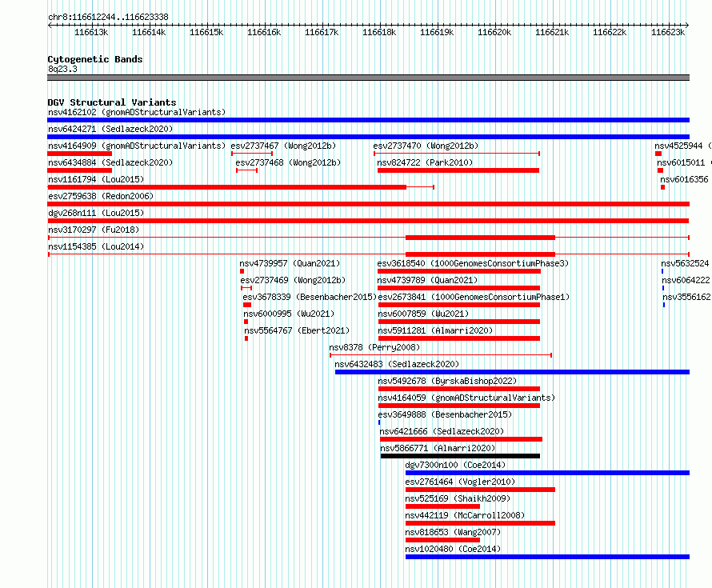
Task: Click the esv3649888 Besenbacher2015 label
Action: coord(445,414)
